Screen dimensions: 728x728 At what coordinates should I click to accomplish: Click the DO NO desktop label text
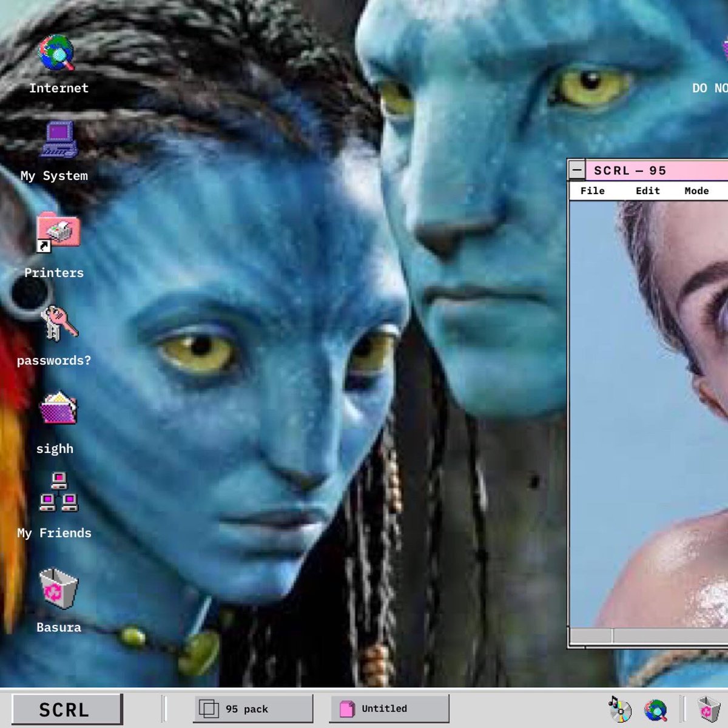point(710,88)
